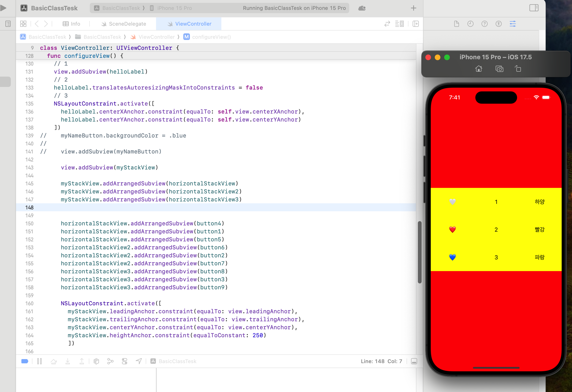The image size is (572, 392).
Task: Open the editor options lines menu
Action: click(399, 24)
